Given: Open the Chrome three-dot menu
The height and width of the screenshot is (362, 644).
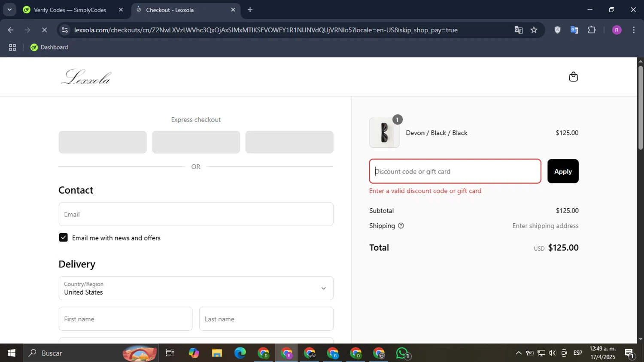Looking at the screenshot, I should click(634, 30).
